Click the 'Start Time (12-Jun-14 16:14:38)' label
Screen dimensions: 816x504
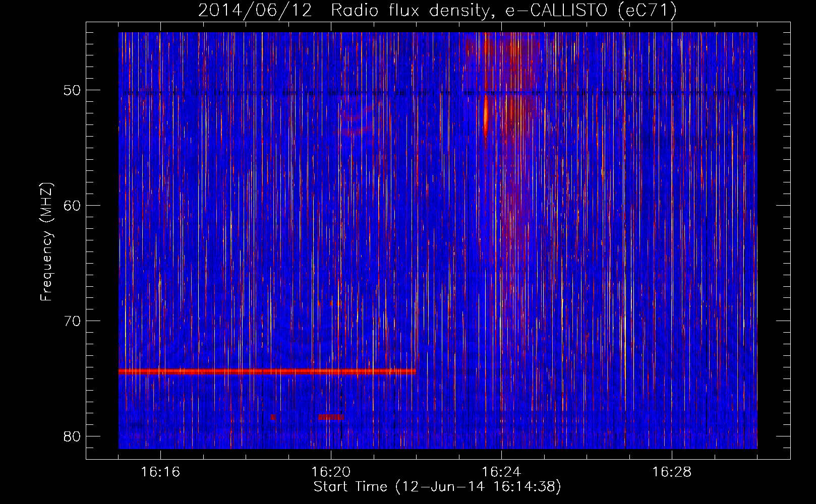point(437,487)
